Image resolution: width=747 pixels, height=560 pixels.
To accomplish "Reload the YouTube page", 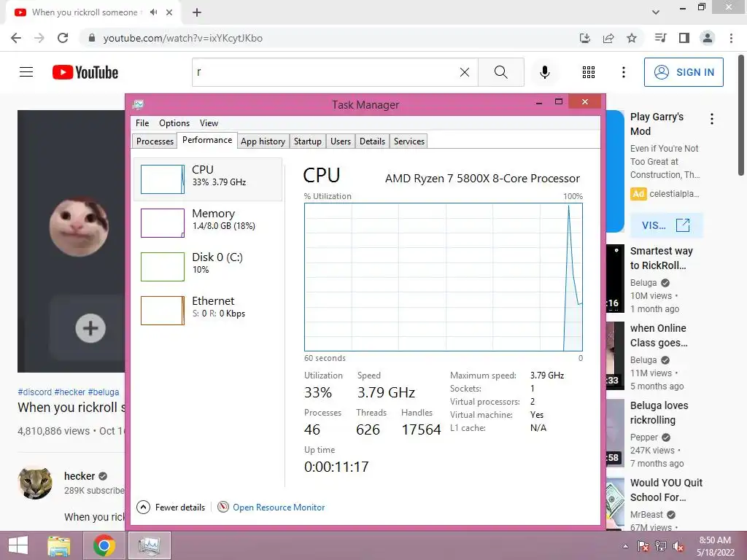I will [x=63, y=38].
